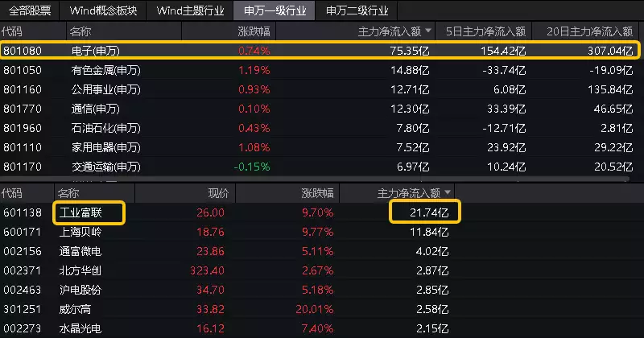Viewport: 644px width, 338px height.
Task: Click stock code 600171
Action: pos(23,232)
